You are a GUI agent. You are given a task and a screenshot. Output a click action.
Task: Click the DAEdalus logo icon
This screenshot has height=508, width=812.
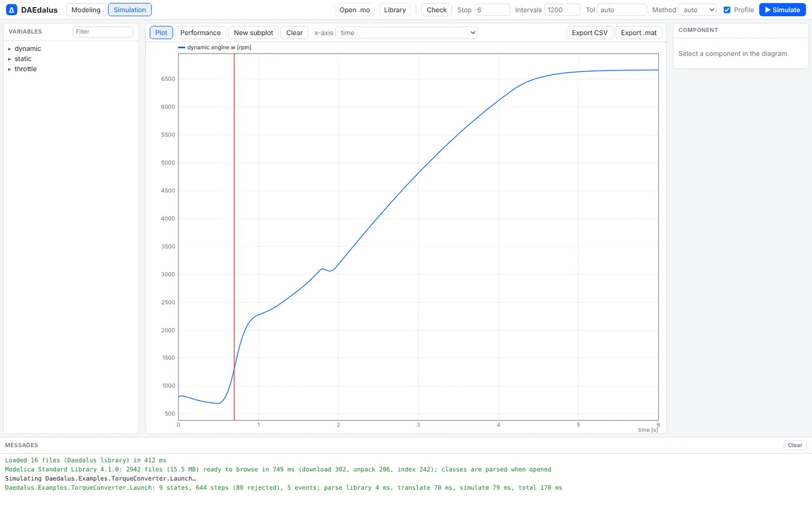[11, 10]
